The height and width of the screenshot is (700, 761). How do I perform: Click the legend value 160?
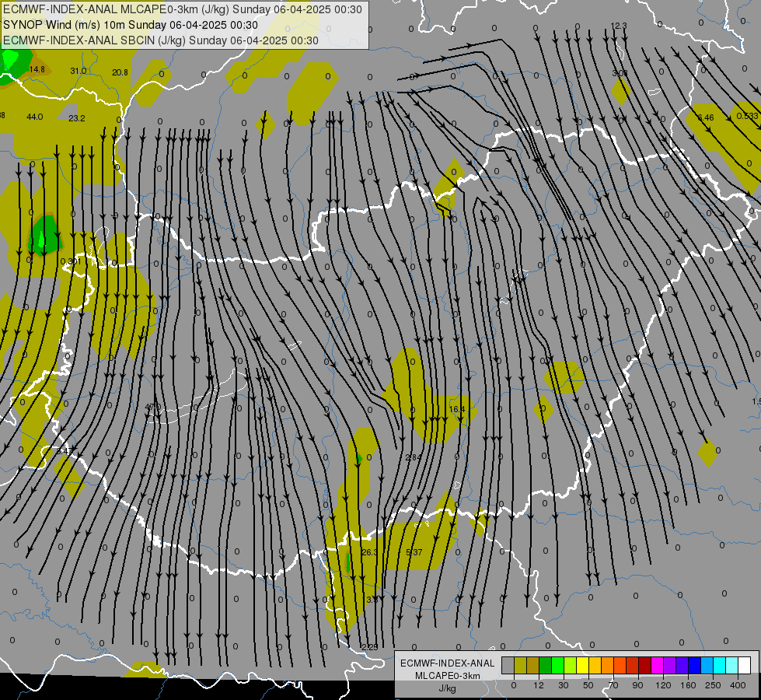coord(688,685)
